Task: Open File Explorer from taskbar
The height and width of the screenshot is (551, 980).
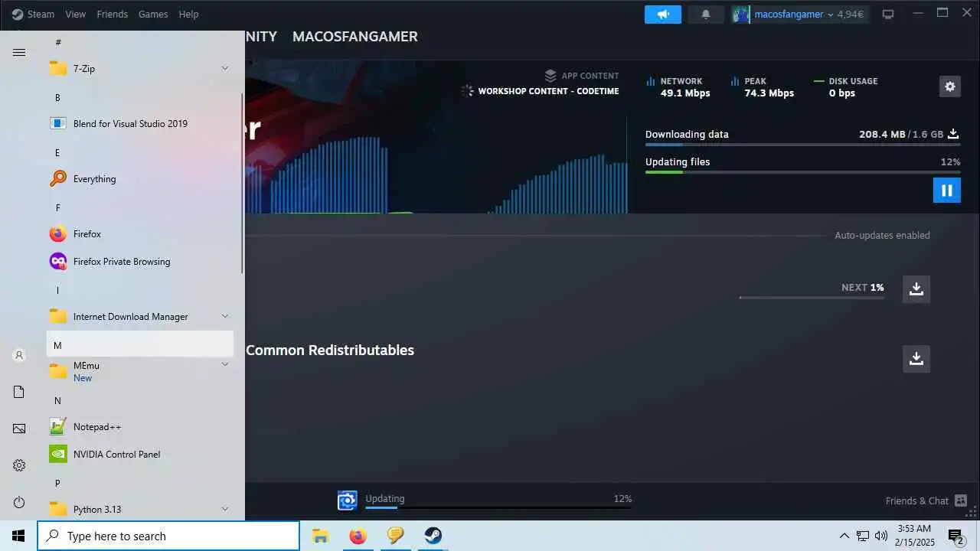Action: pos(320,536)
